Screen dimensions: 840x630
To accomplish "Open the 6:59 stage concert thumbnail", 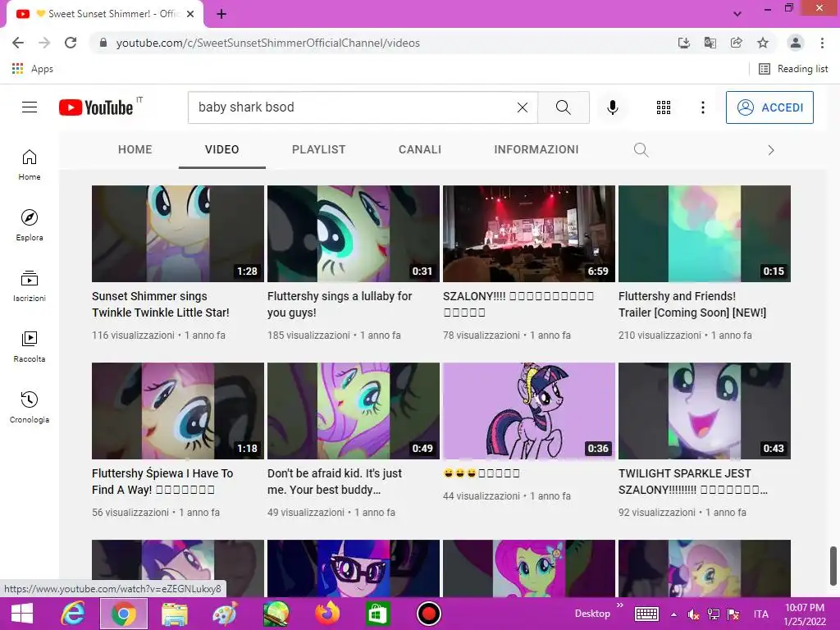I will (529, 234).
